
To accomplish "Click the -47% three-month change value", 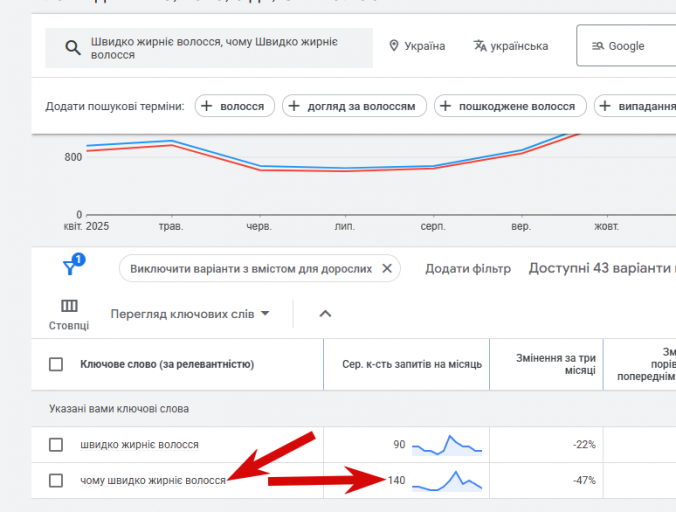I will tap(584, 480).
